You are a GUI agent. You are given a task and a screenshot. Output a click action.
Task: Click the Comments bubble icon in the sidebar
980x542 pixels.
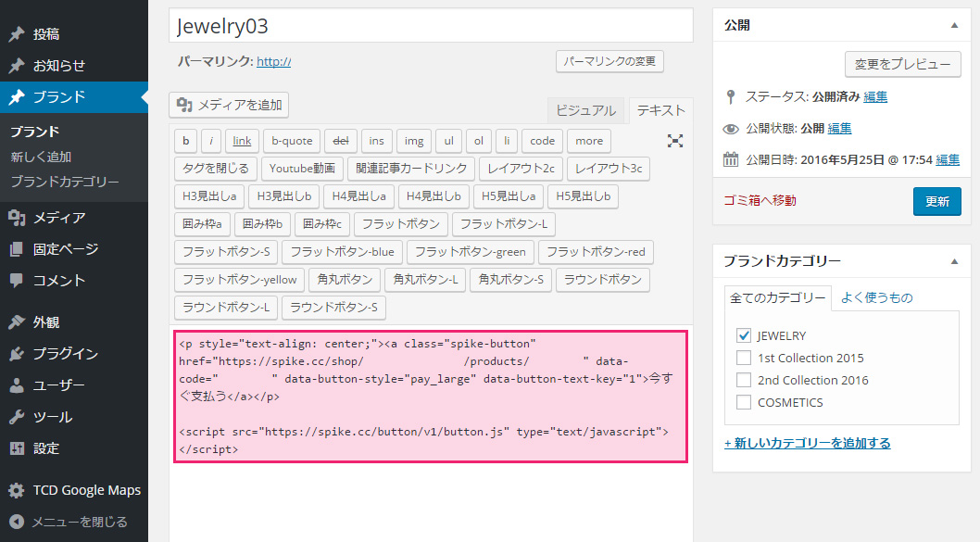click(x=17, y=281)
